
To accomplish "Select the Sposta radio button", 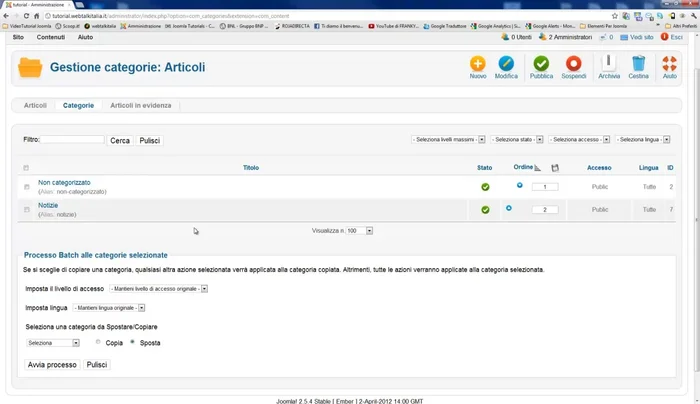I will tap(132, 342).
